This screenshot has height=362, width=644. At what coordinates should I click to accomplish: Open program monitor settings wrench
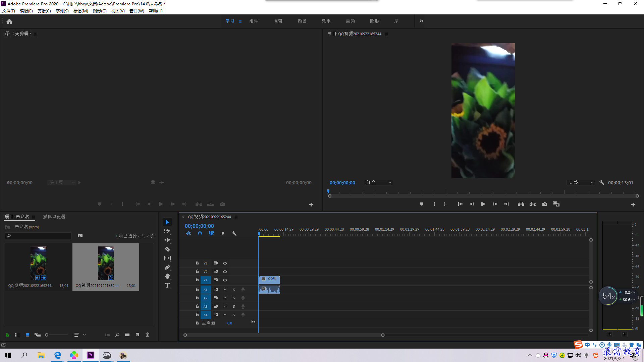click(x=602, y=182)
